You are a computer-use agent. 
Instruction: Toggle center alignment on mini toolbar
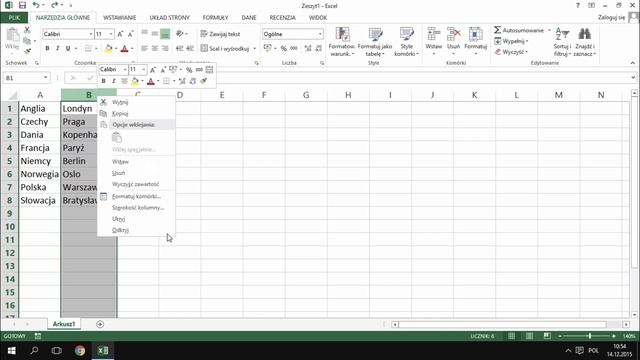point(124,81)
